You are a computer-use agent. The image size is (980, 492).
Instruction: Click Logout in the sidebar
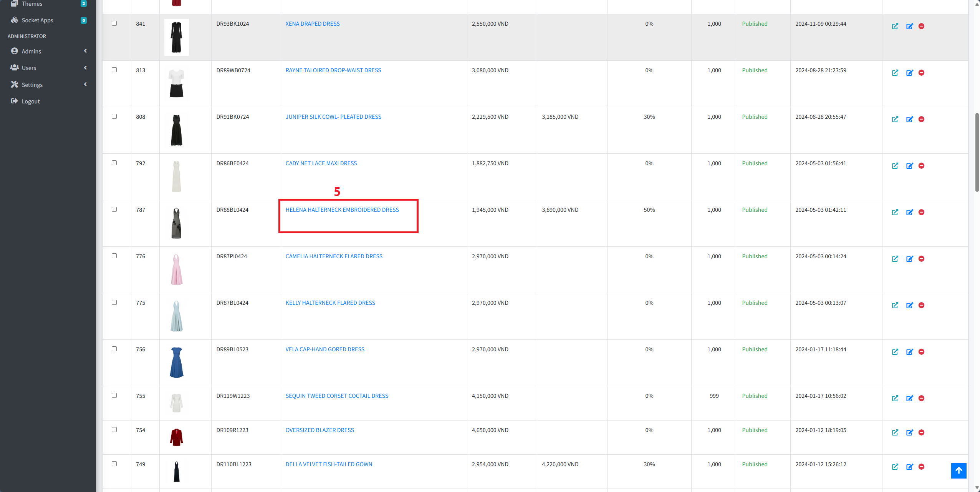(30, 101)
